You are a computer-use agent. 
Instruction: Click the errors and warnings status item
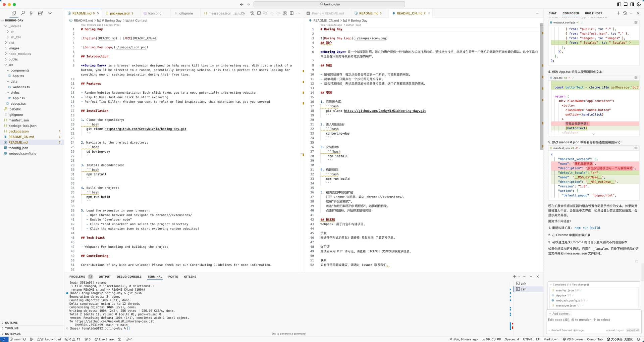pos(73,339)
